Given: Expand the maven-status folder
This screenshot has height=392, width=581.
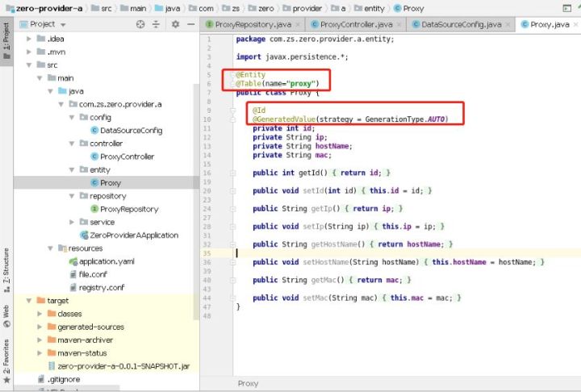Looking at the screenshot, I should [40, 353].
